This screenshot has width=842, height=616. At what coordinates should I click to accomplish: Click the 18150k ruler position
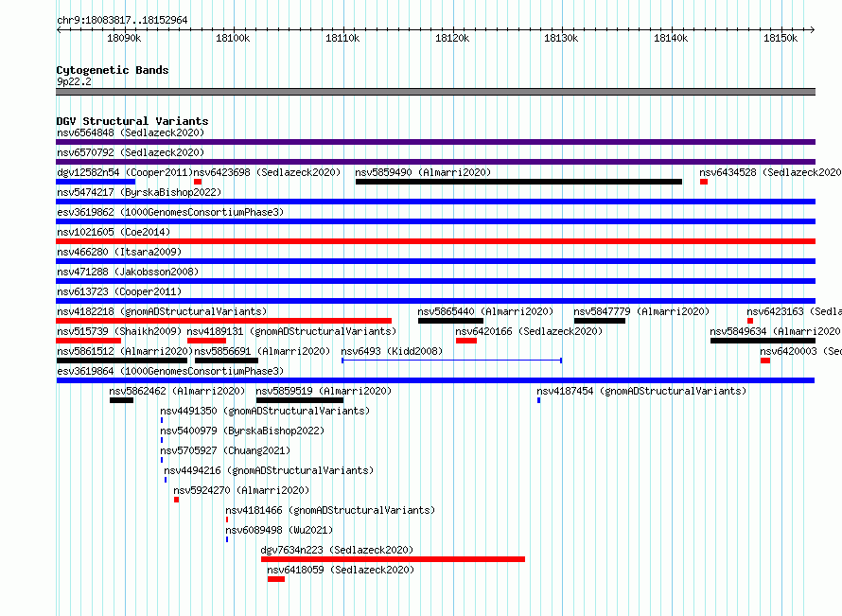pyautogui.click(x=781, y=38)
